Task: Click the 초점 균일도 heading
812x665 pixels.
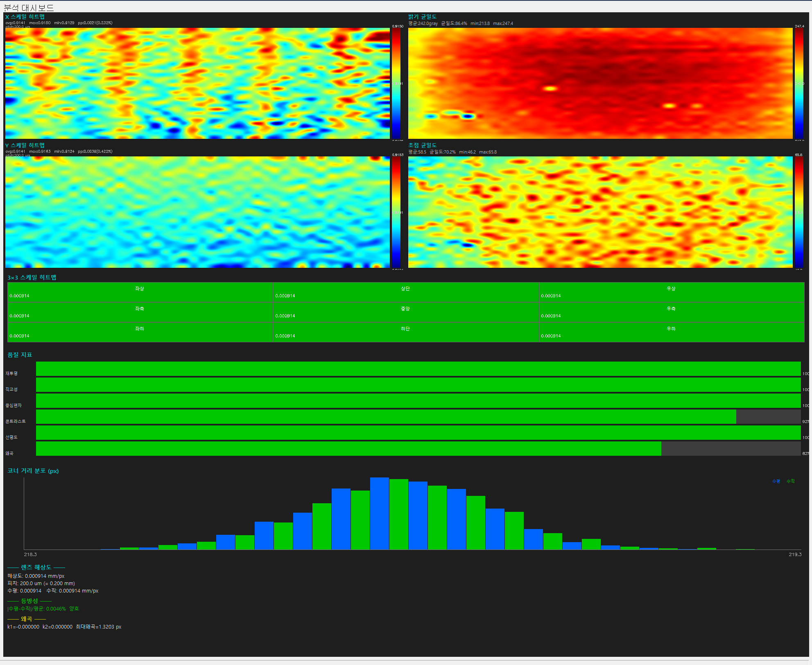Action: point(423,145)
